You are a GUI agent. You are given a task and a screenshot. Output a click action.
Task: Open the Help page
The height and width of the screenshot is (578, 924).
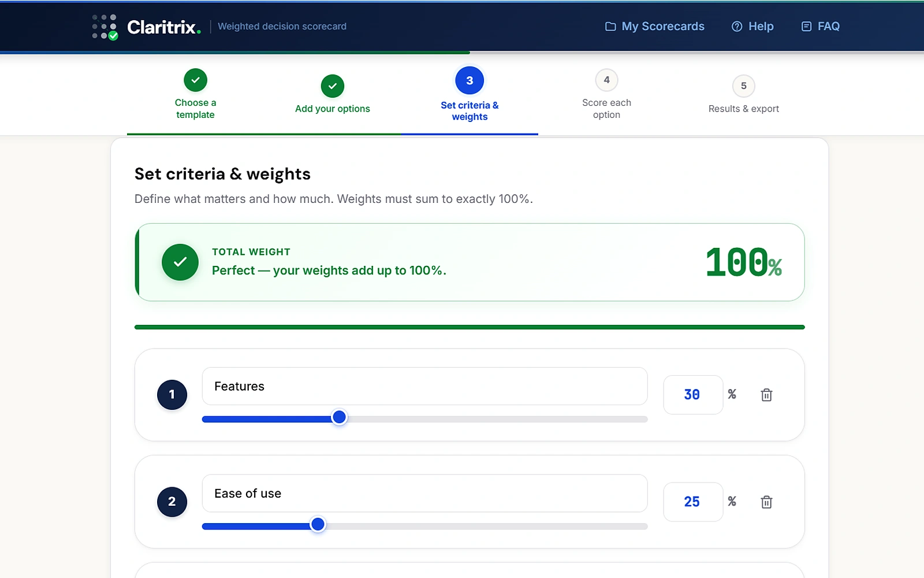point(752,27)
